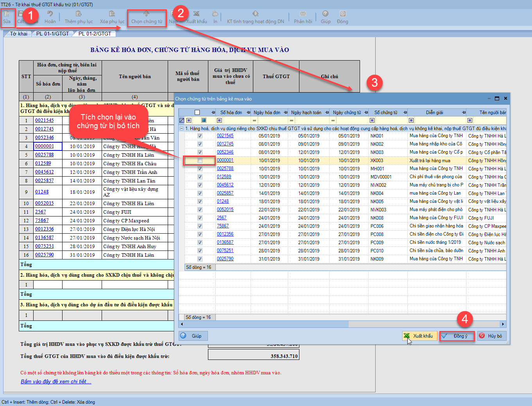Viewport: 532px width, 406px height.
Task: Untick the checkbox for invoice 0025790
Action: click(x=200, y=259)
